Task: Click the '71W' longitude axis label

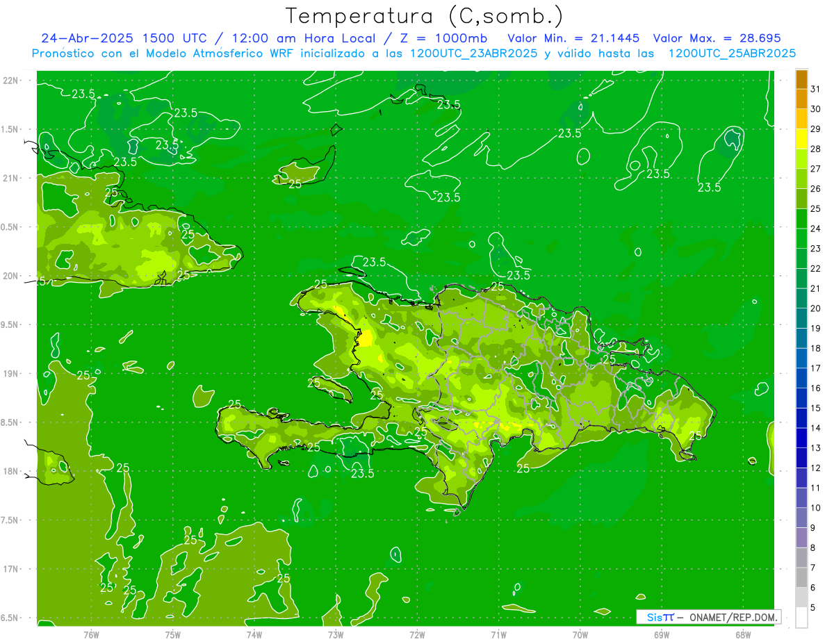Action: click(498, 634)
